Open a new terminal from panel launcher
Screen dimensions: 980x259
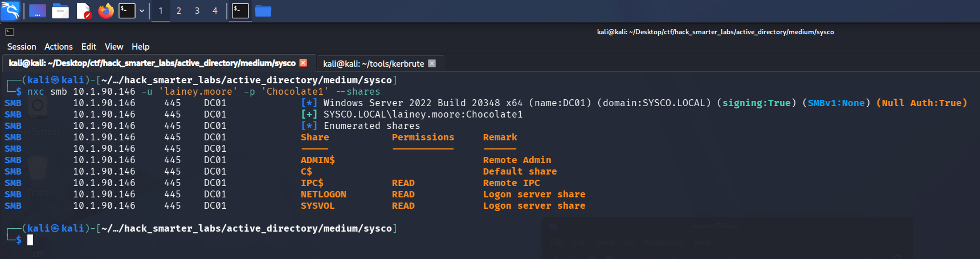tap(126, 11)
